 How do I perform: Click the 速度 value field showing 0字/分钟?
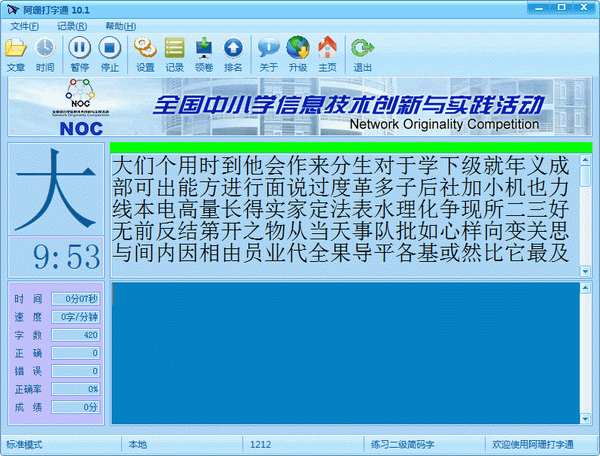point(76,317)
